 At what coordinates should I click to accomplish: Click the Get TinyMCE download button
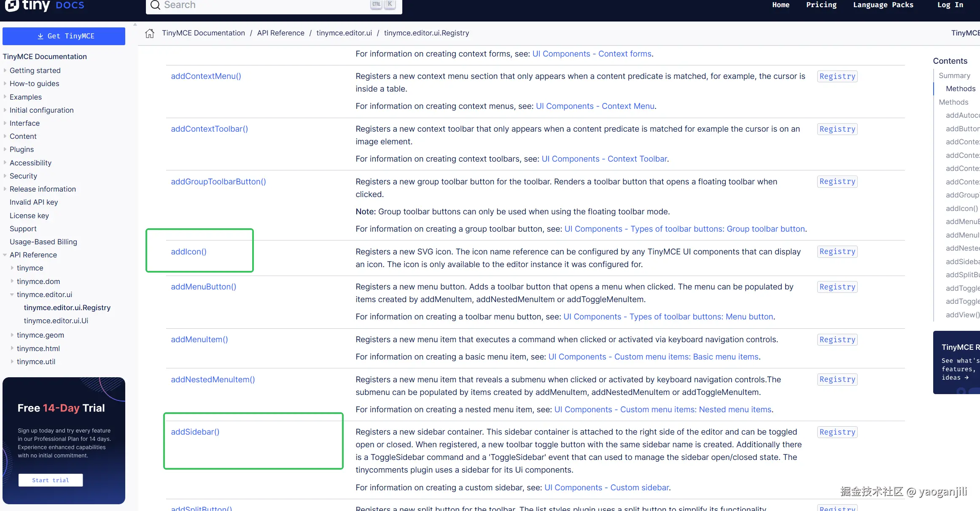[64, 36]
